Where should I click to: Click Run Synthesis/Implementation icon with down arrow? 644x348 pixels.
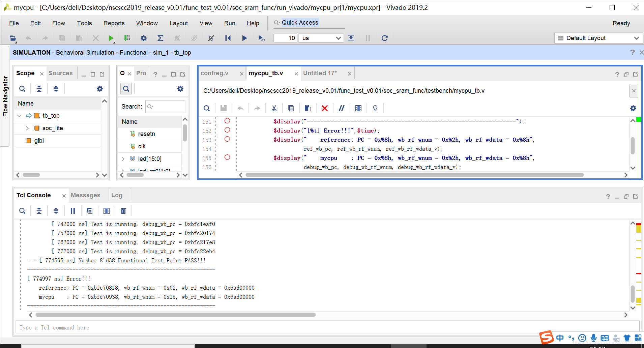click(x=127, y=38)
